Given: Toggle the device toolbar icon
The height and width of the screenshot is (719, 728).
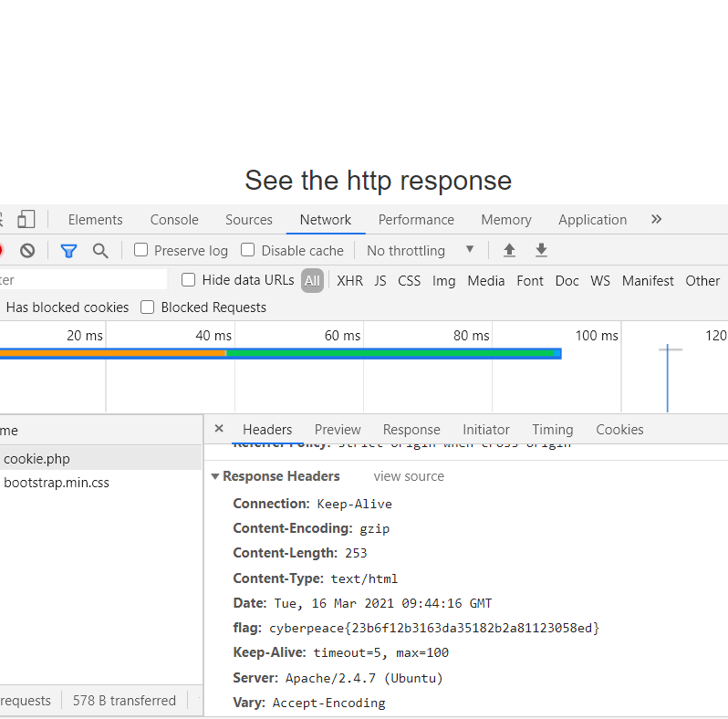Looking at the screenshot, I should coord(26,219).
